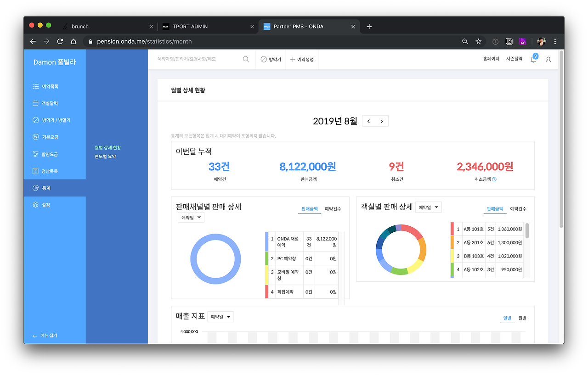Close the Partner PMS - ONDA tab
Viewport: 588px width, 375px height.
(353, 27)
